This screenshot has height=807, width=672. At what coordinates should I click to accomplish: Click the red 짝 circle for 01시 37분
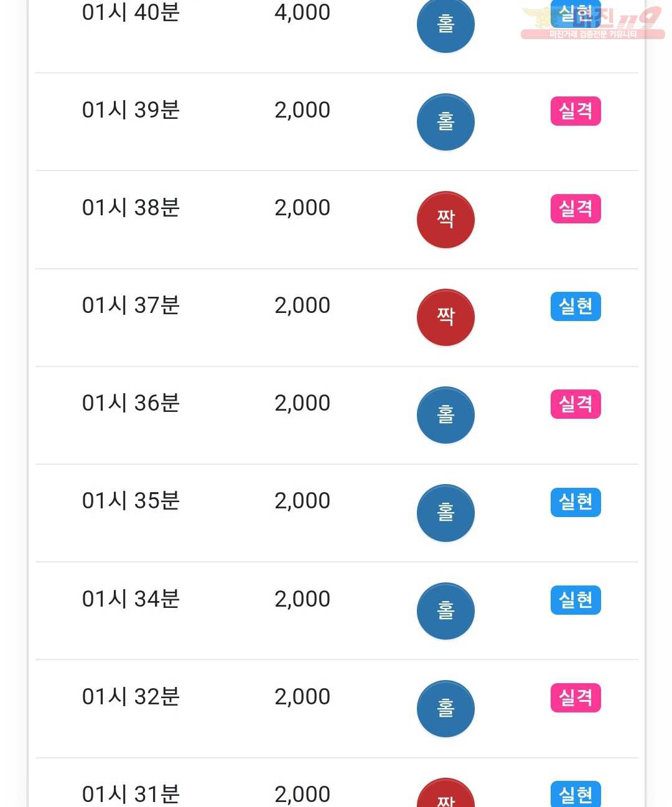446,317
